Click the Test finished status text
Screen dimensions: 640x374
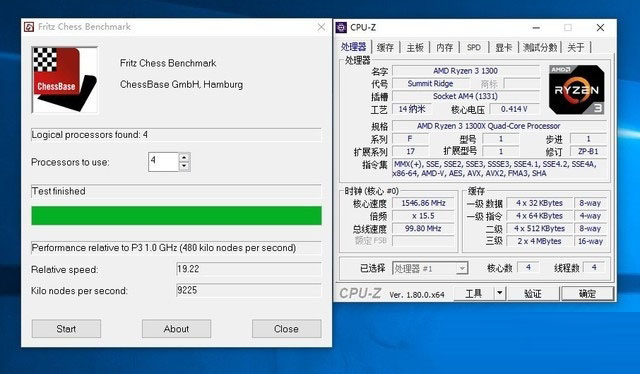click(x=59, y=191)
